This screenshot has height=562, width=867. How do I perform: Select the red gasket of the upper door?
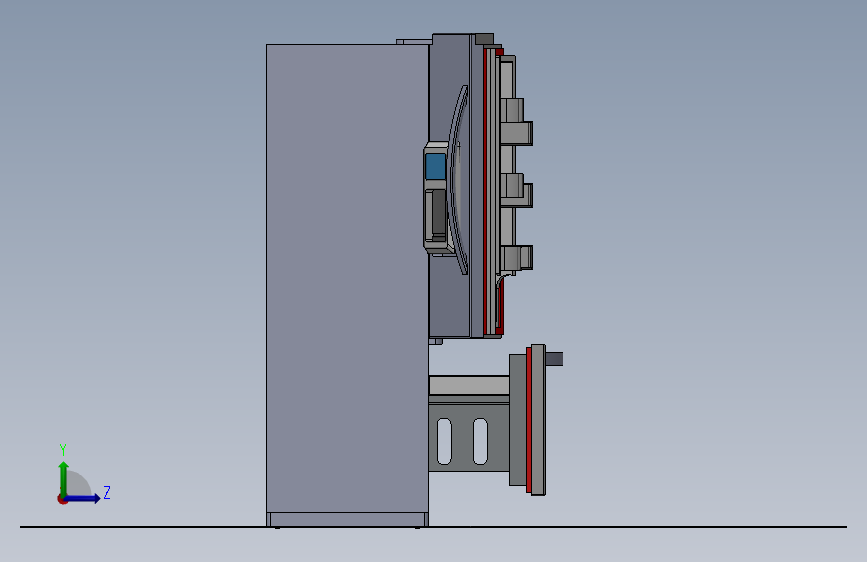click(x=485, y=191)
